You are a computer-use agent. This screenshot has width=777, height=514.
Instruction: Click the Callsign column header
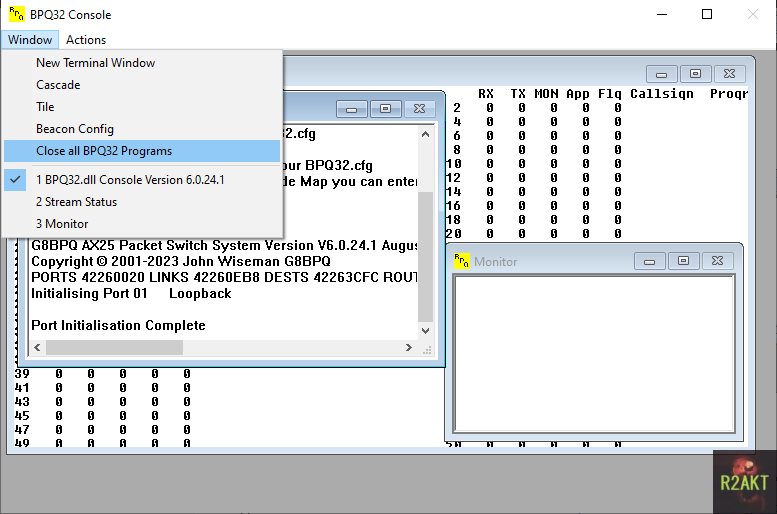662,94
